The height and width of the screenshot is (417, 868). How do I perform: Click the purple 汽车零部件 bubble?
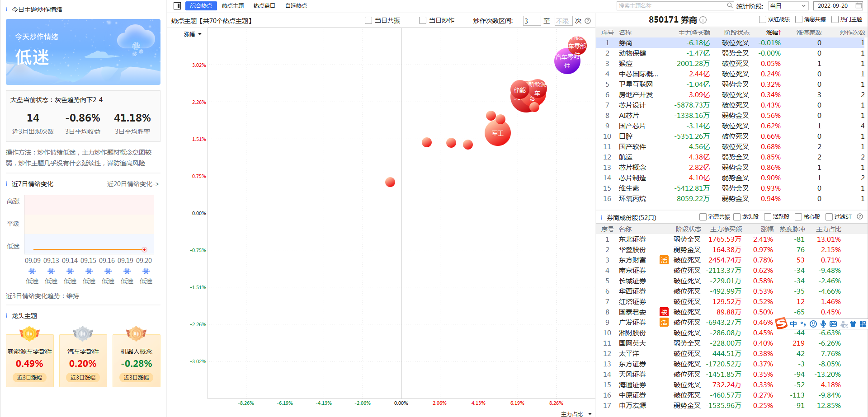(x=567, y=61)
